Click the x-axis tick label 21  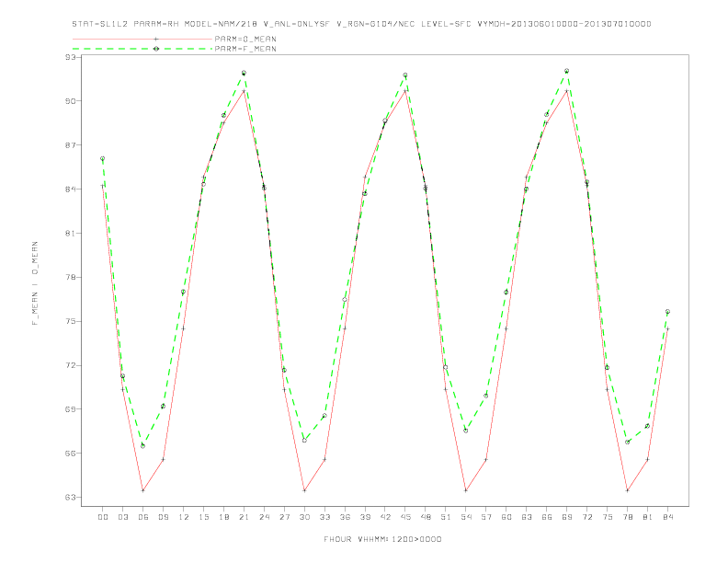[244, 517]
